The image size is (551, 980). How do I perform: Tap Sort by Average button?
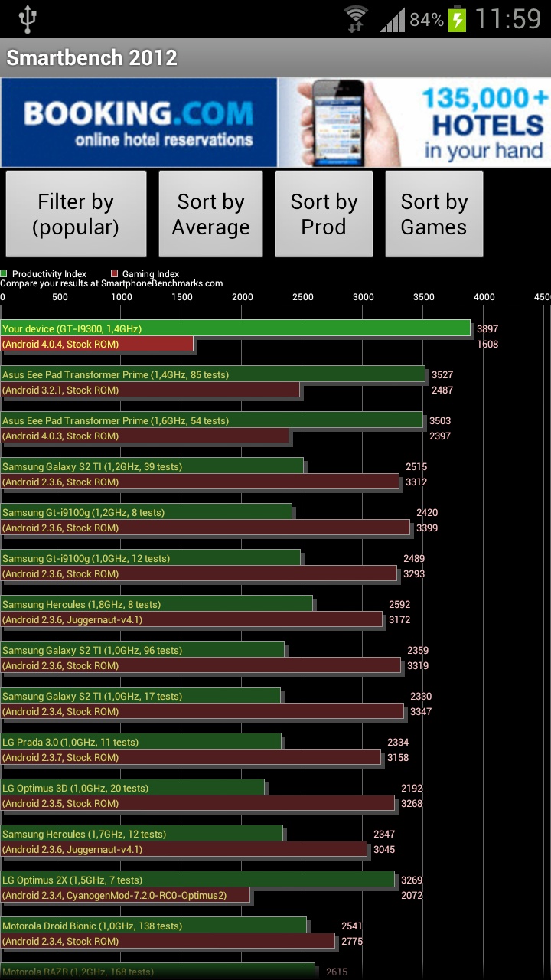click(x=210, y=214)
